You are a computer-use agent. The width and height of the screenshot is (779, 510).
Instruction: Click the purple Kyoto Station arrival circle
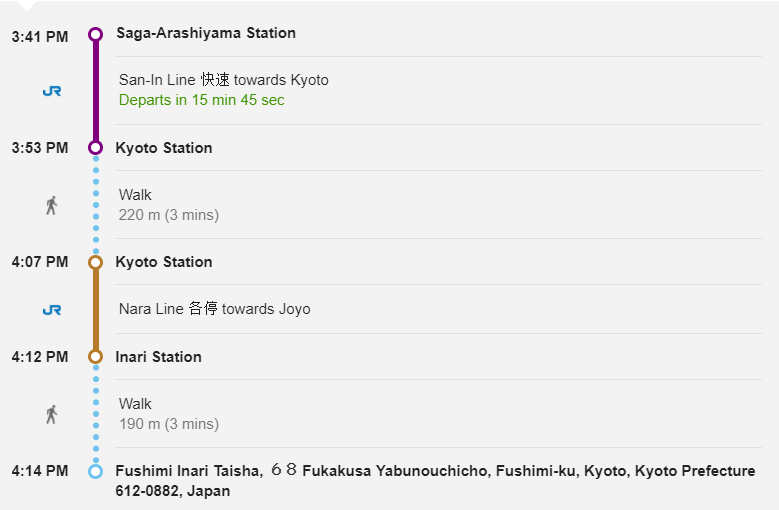96,148
